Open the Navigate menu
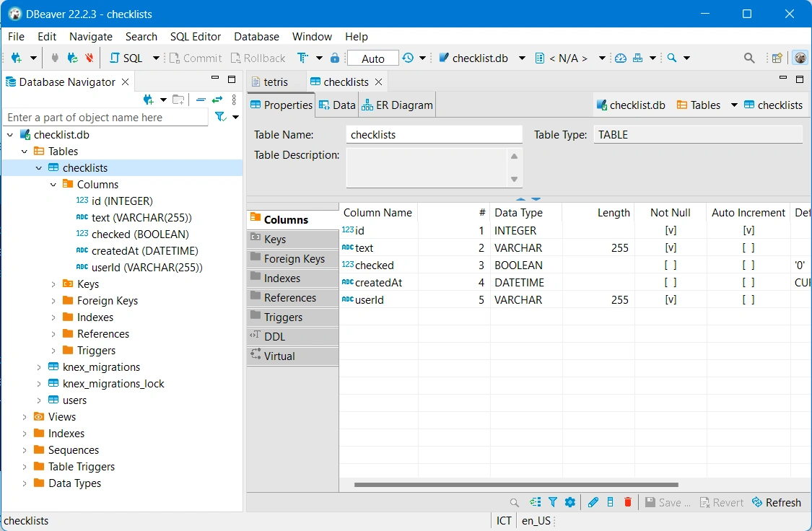 point(91,37)
